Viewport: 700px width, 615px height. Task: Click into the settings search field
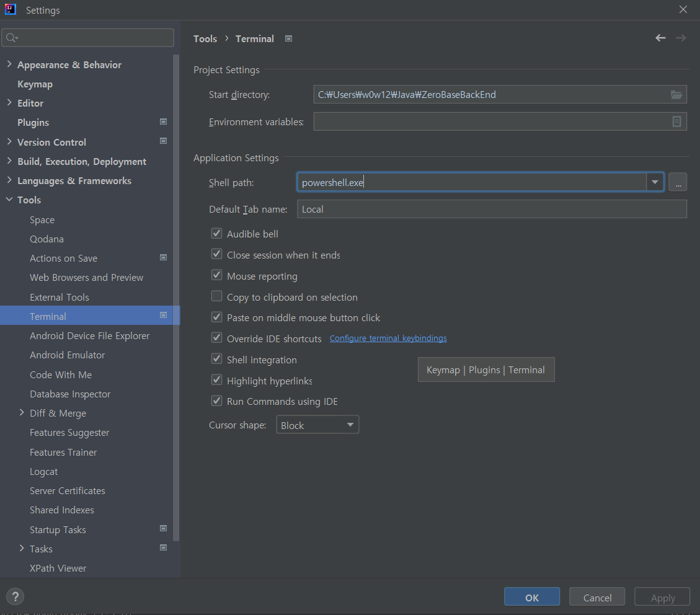click(87, 38)
